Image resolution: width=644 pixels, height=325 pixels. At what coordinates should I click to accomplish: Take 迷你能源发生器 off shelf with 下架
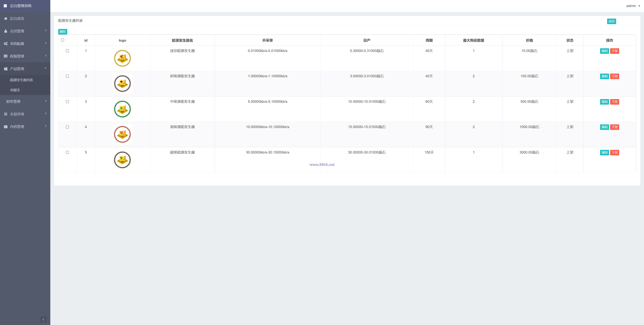click(614, 51)
